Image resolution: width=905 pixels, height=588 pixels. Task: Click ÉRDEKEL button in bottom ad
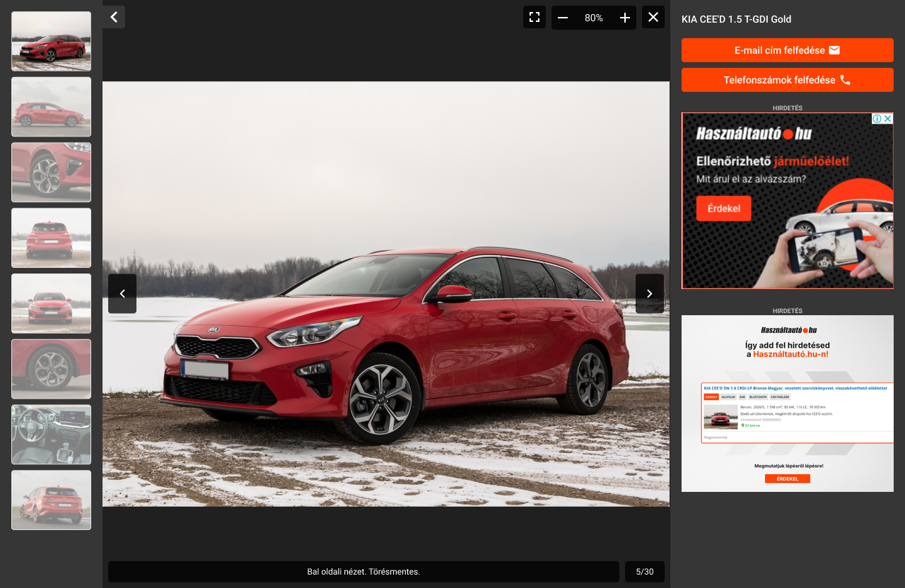[787, 478]
